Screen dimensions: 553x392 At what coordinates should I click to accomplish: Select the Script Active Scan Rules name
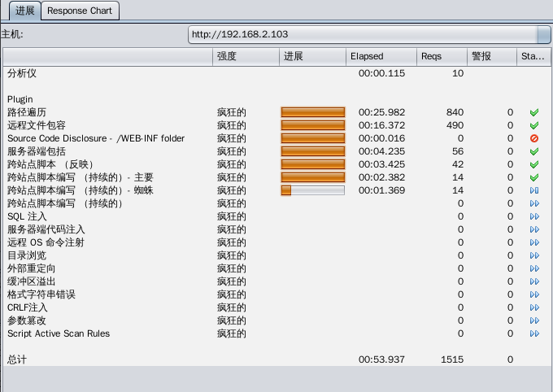59,333
